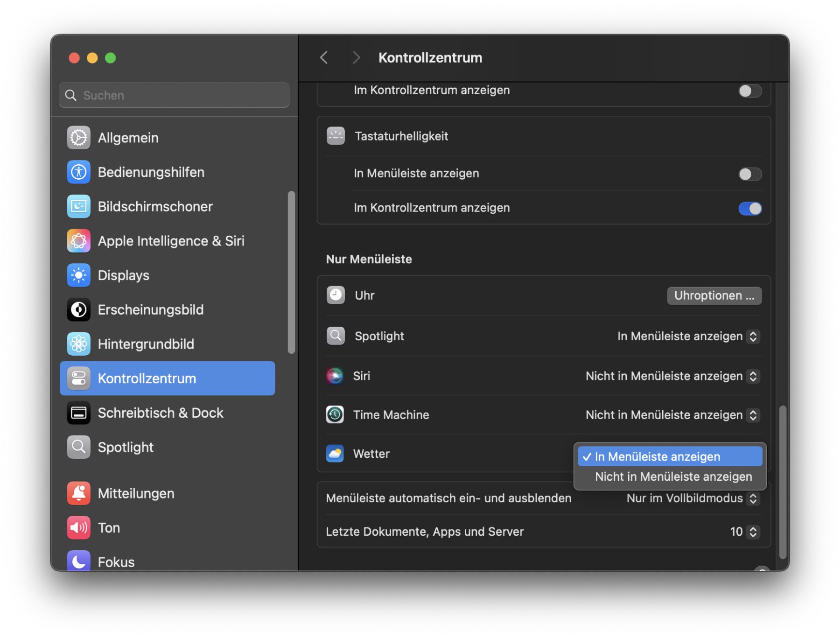The width and height of the screenshot is (840, 638).
Task: Click the Uhroptionen button
Action: click(714, 295)
